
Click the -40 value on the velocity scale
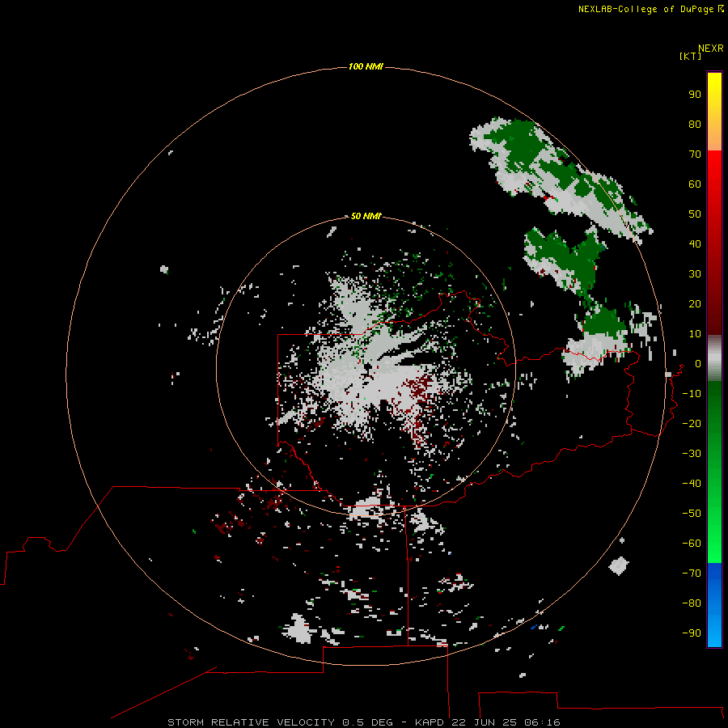[x=692, y=484]
